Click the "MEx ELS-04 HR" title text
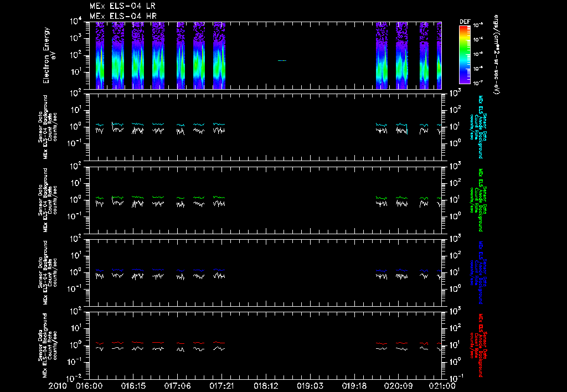Screen dimensions: 567x392 tap(123, 16)
